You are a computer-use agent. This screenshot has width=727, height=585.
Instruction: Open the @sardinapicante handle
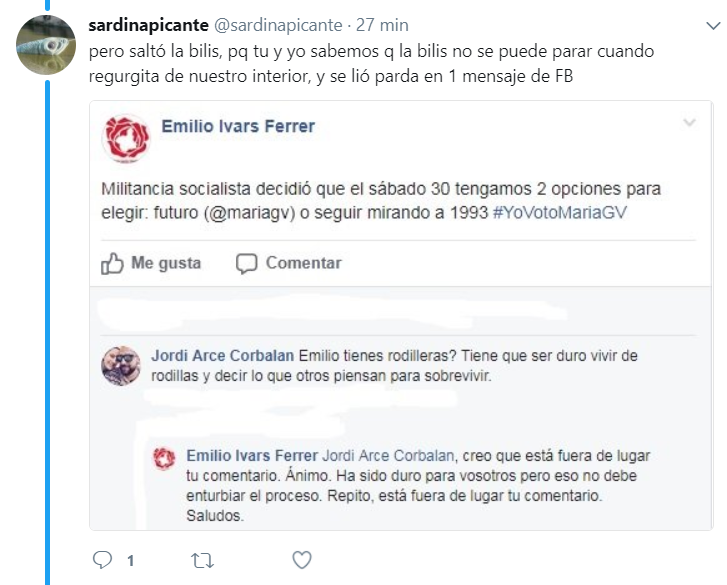click(x=278, y=25)
